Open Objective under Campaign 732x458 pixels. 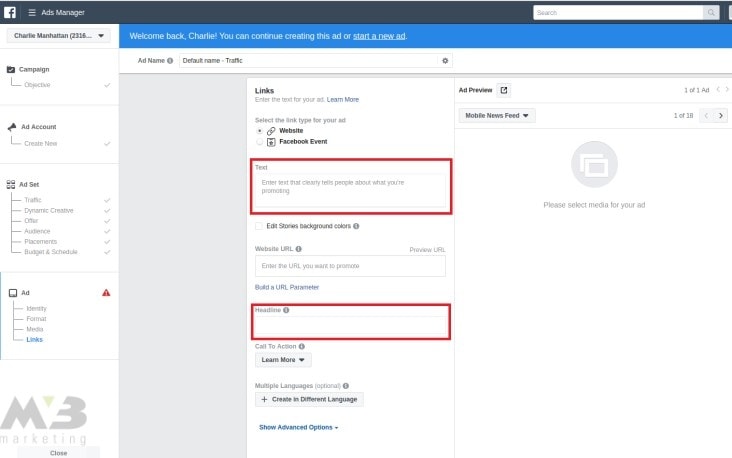[x=37, y=85]
